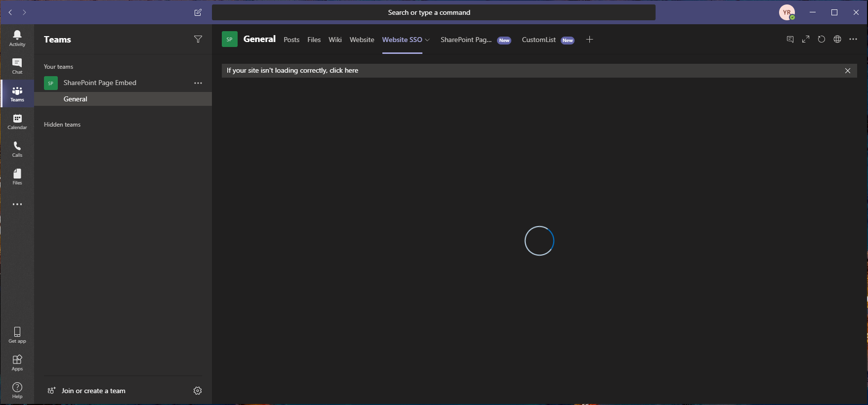Expand the tab to full screen
Viewport: 868px width, 405px height.
(x=806, y=39)
